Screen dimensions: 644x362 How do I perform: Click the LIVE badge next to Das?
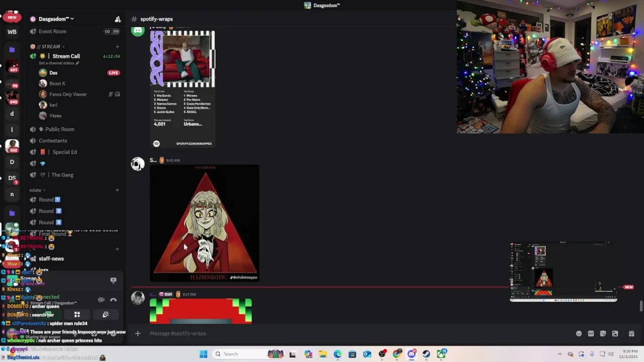113,73
